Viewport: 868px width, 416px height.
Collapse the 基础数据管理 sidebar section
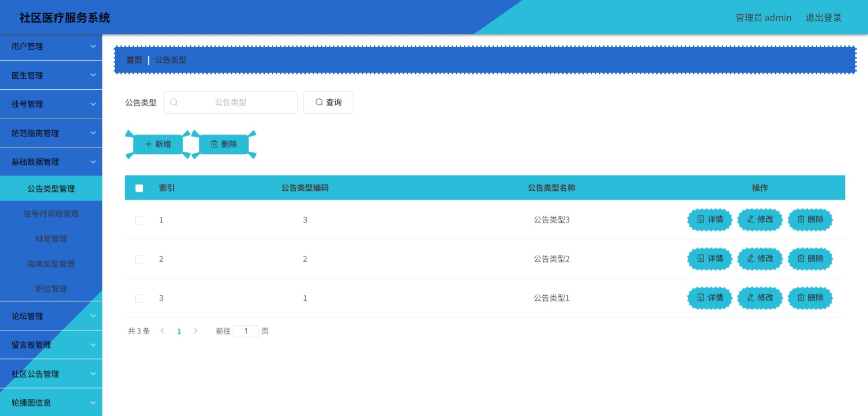point(51,162)
